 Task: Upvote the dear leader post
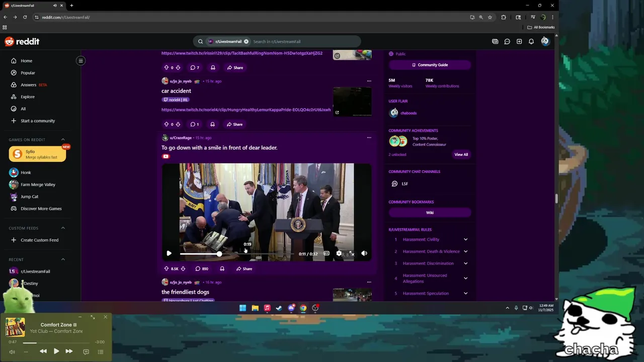167,269
